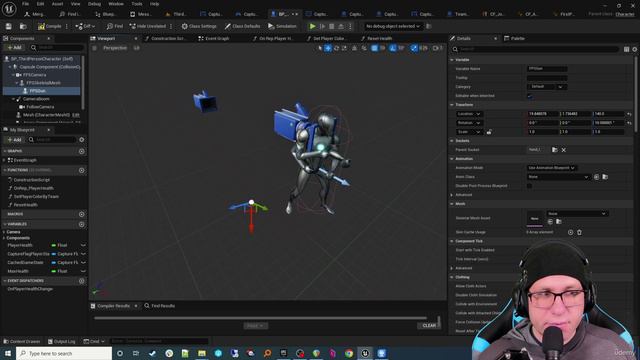
Task: Open Category dropdown in Variable section
Action: [x=547, y=87]
